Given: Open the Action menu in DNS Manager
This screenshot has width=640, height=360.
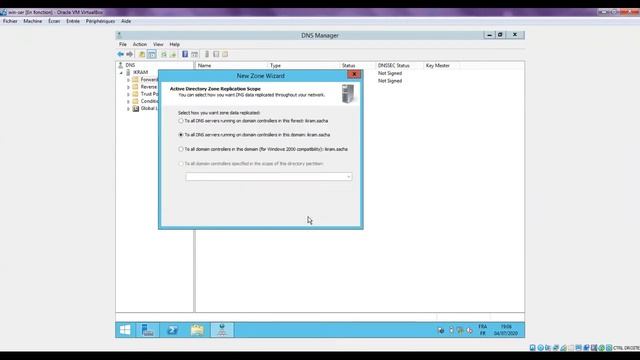Looking at the screenshot, I should (140, 44).
